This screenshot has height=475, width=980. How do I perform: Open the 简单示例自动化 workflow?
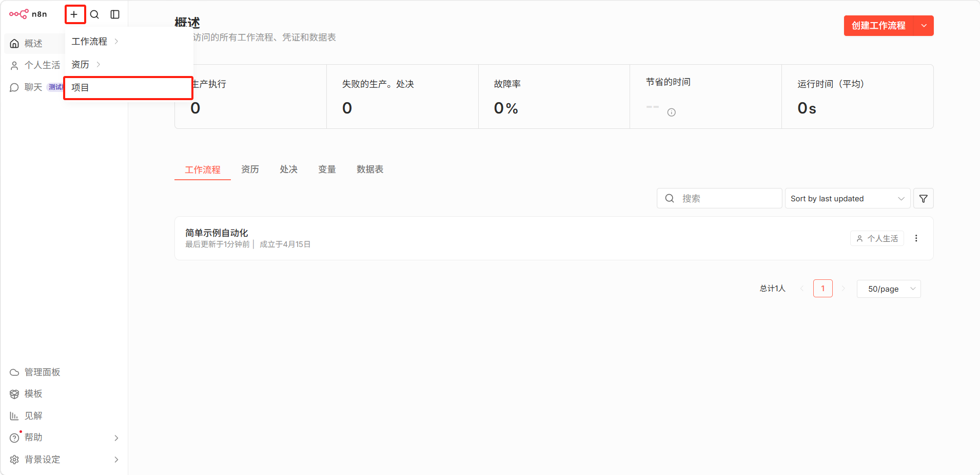217,233
